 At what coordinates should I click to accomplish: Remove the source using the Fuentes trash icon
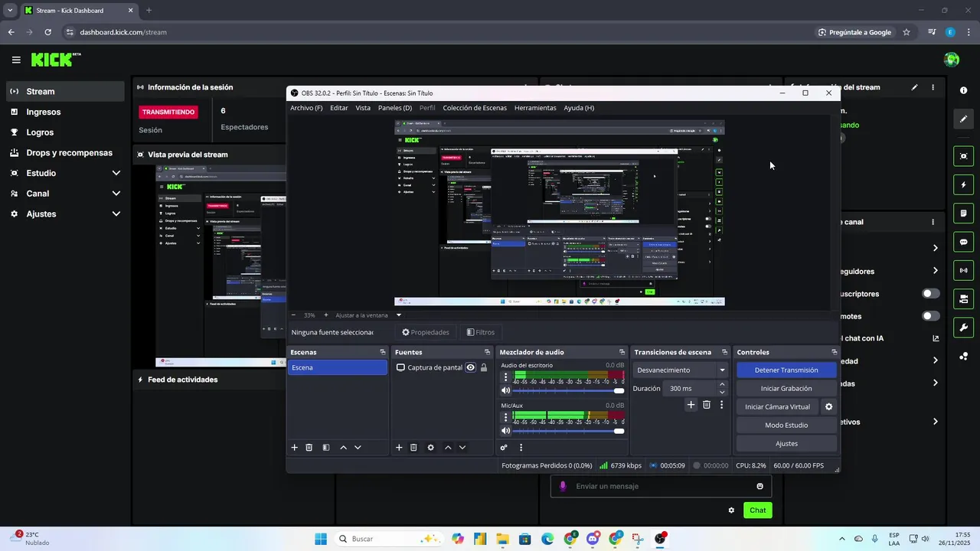[x=413, y=448]
